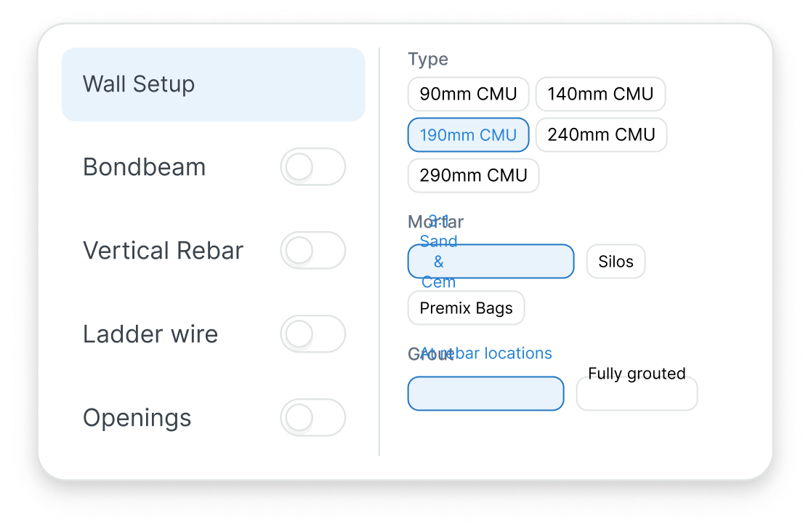
Task: Open the Openings section
Action: point(137,418)
